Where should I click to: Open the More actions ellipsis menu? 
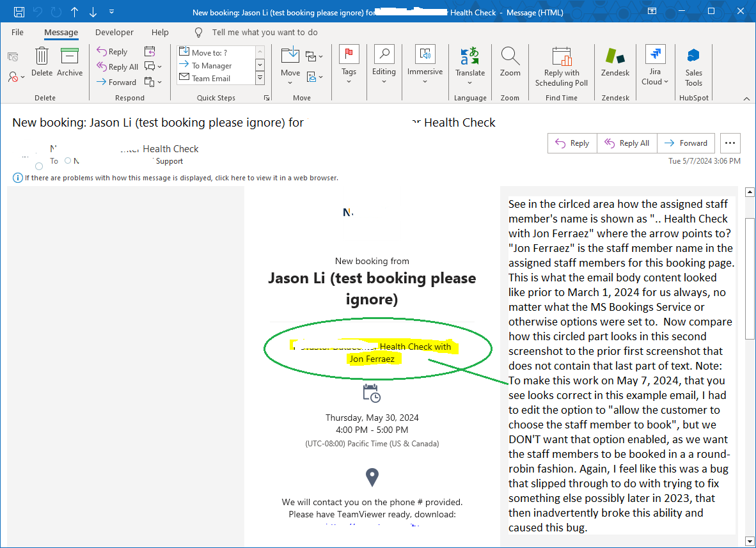[x=730, y=143]
